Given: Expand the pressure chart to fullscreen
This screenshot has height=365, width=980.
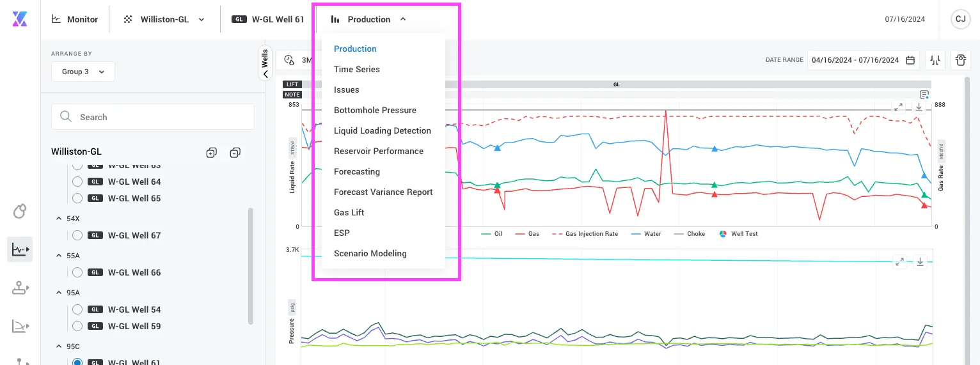Looking at the screenshot, I should pyautogui.click(x=899, y=261).
